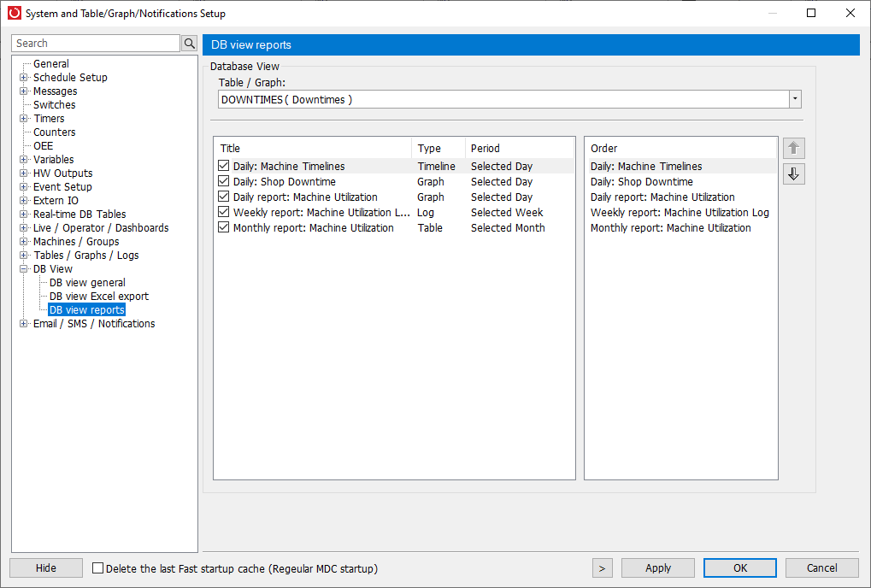
Task: Select Daily: Machine Timelines in Order list
Action: point(646,166)
